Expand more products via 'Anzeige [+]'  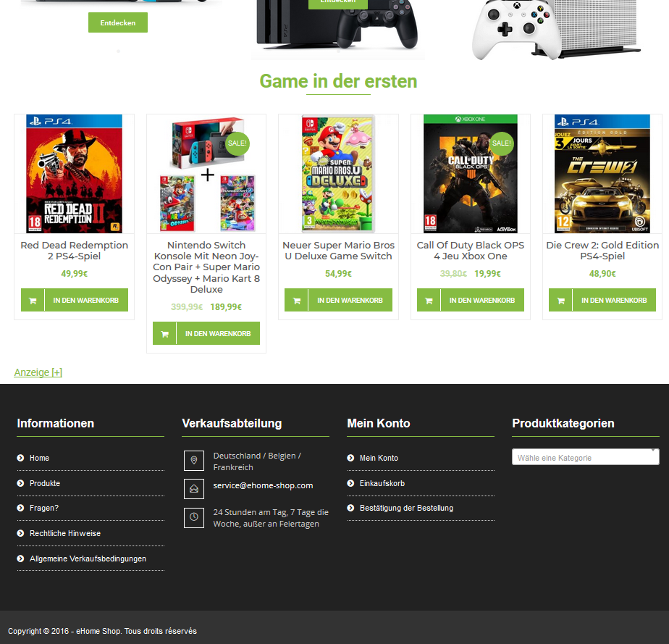(38, 372)
